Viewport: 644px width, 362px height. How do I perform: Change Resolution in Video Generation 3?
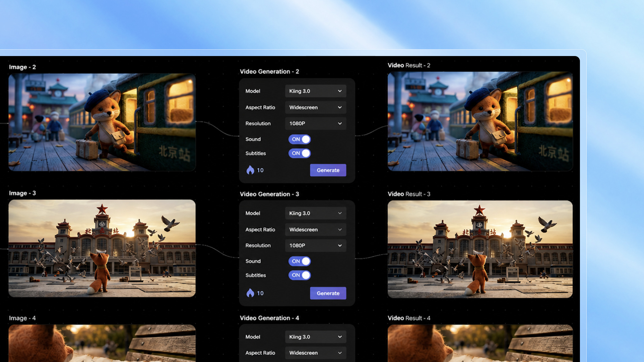pos(316,245)
